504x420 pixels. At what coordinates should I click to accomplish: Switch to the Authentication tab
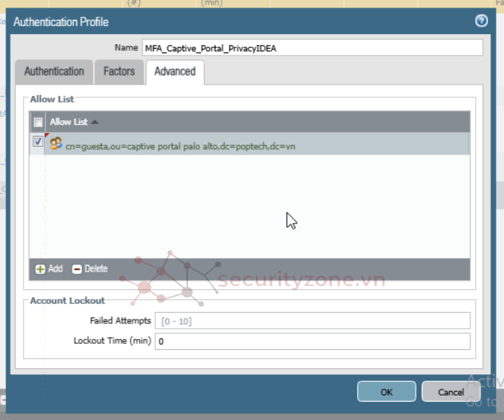(54, 72)
